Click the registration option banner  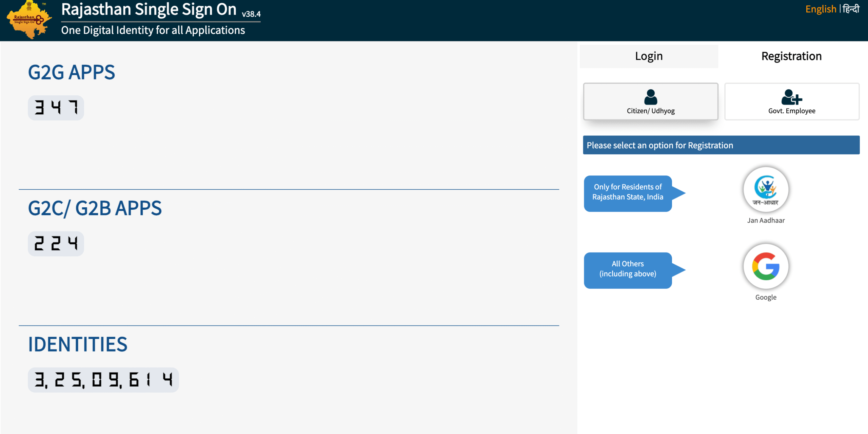click(x=721, y=145)
